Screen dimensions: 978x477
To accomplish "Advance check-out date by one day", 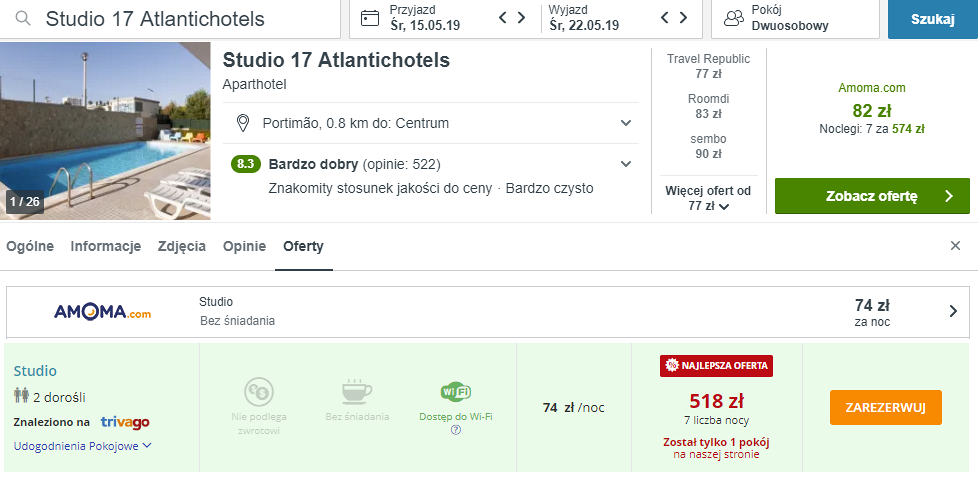I will coord(683,18).
